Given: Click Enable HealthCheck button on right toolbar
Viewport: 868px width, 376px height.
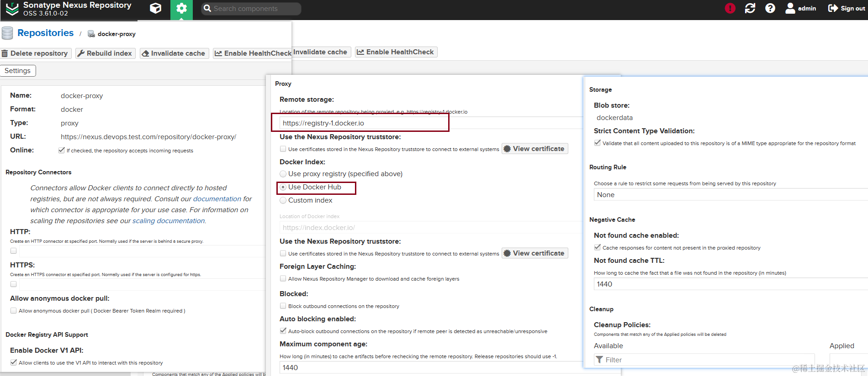Looking at the screenshot, I should pyautogui.click(x=396, y=52).
